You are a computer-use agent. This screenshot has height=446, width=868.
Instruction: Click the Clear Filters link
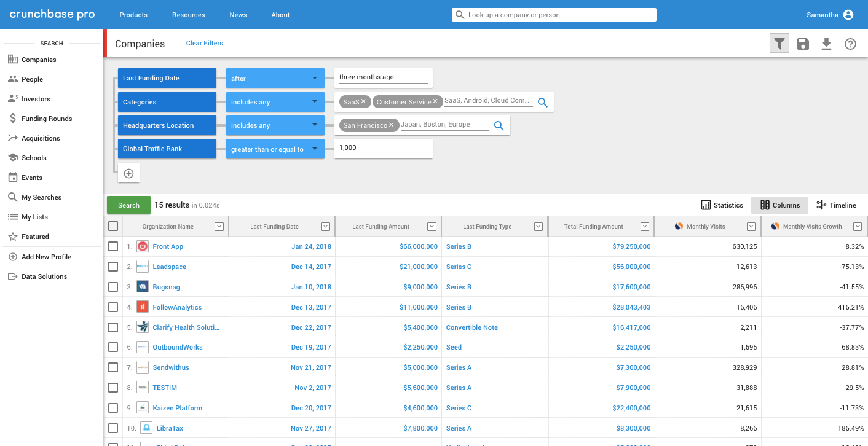point(205,43)
